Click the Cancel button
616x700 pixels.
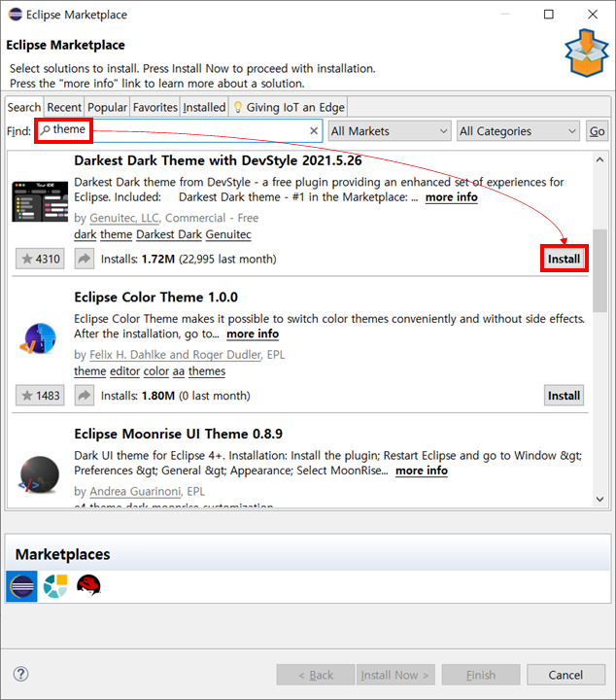point(565,675)
